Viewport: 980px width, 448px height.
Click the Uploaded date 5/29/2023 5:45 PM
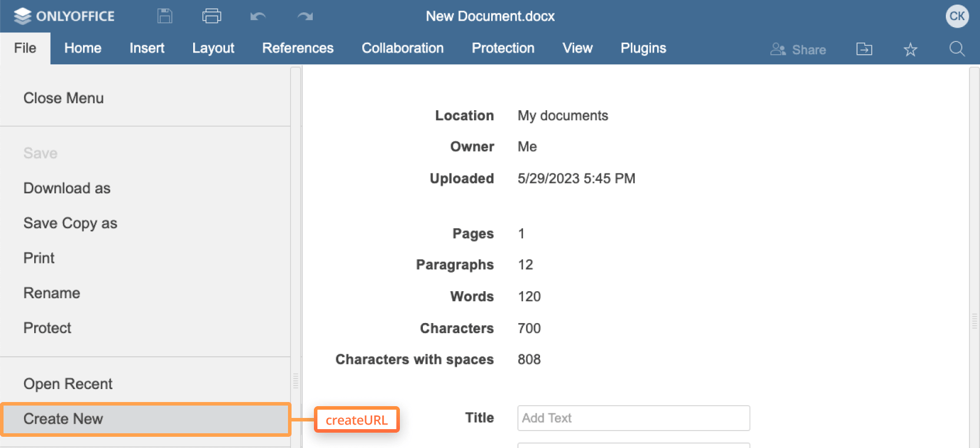coord(577,179)
